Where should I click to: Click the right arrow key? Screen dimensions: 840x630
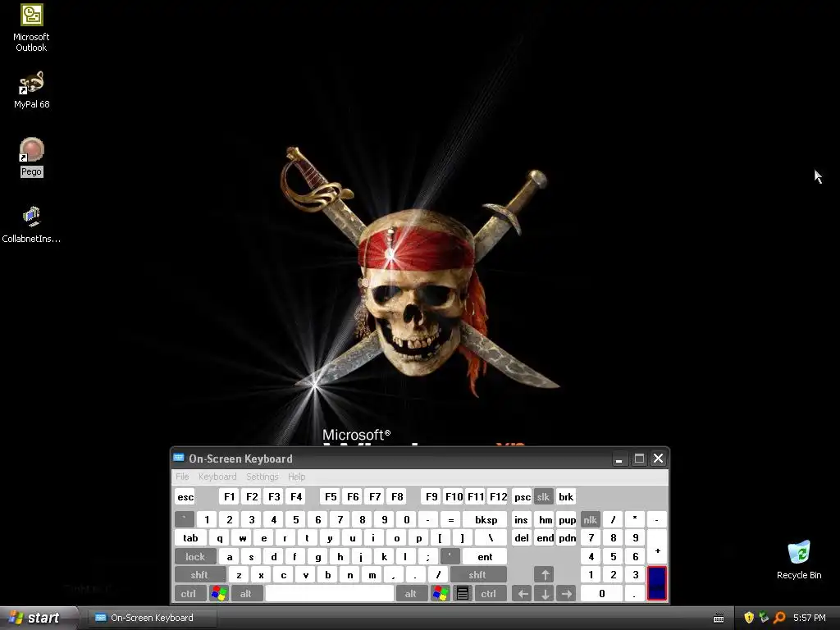tap(566, 594)
